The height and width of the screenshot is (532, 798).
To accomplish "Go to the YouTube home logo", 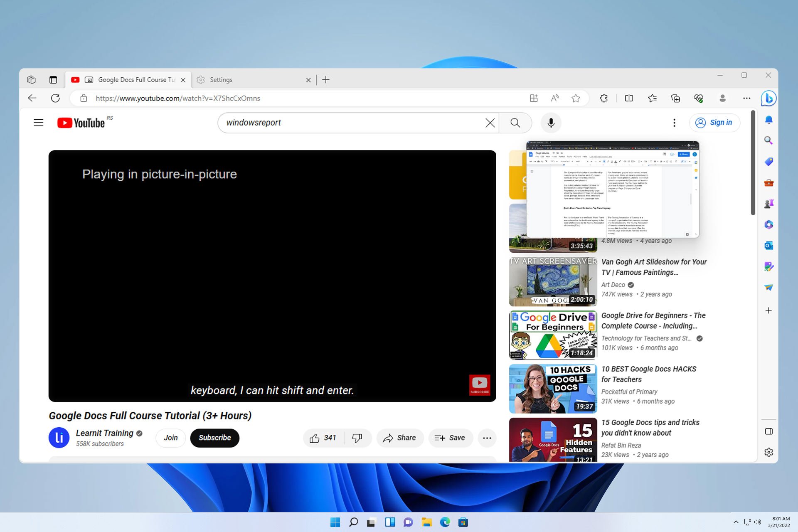I will (81, 123).
